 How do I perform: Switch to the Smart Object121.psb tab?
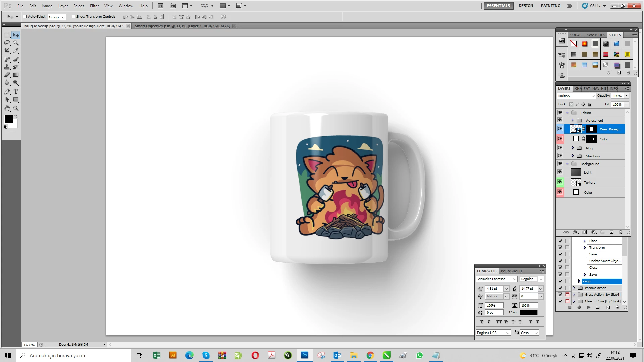[x=182, y=26]
